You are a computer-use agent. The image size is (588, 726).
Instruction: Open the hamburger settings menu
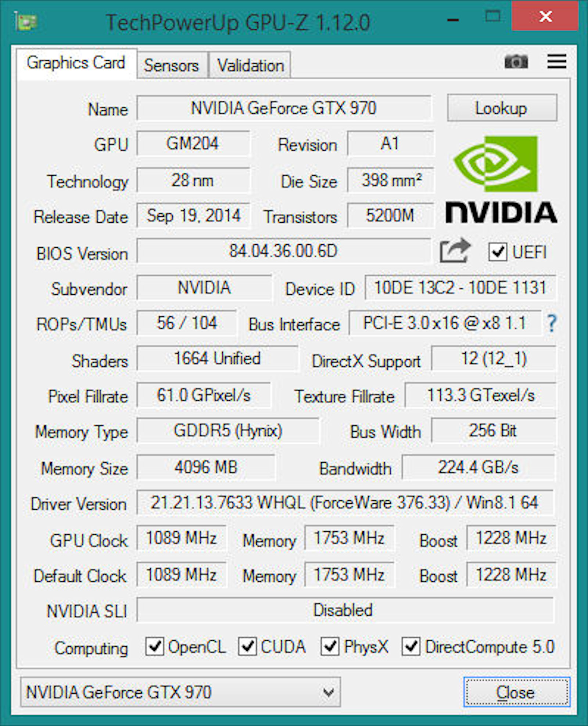point(556,61)
